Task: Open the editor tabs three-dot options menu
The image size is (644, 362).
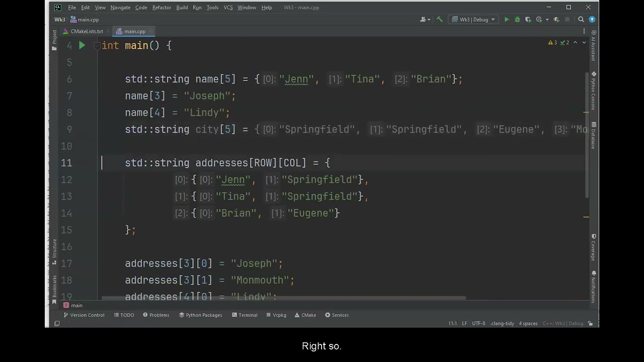Action: coord(584,31)
